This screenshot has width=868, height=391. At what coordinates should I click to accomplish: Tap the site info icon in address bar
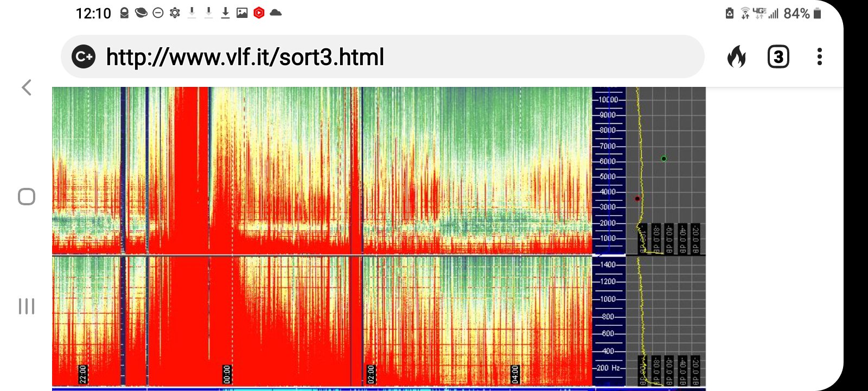coord(84,56)
